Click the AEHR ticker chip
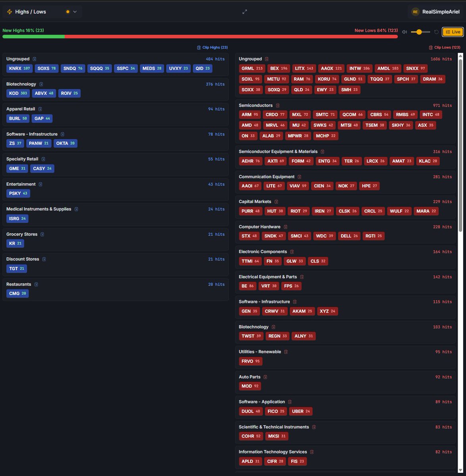Screen dimensions: 466x476 point(251,161)
